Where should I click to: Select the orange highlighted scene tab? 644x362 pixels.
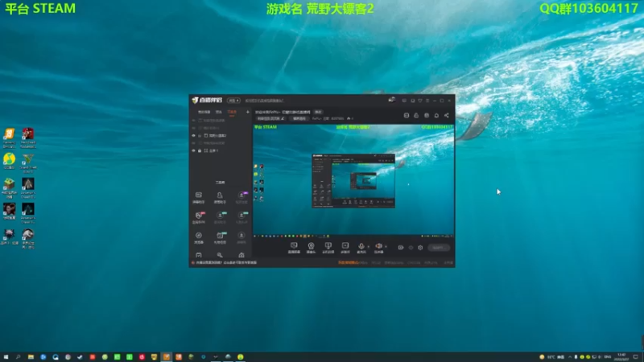pos(232,112)
